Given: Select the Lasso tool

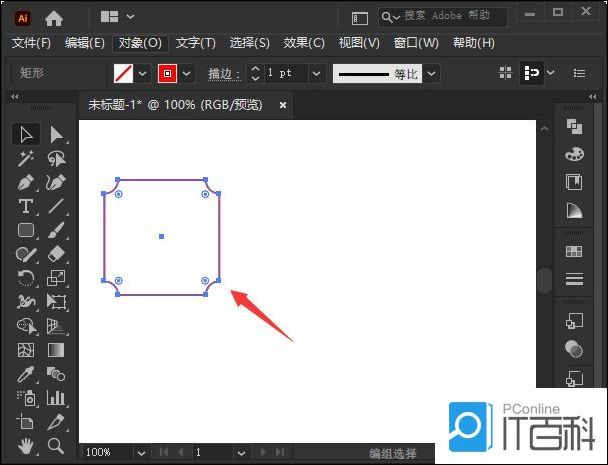Looking at the screenshot, I should [56, 158].
